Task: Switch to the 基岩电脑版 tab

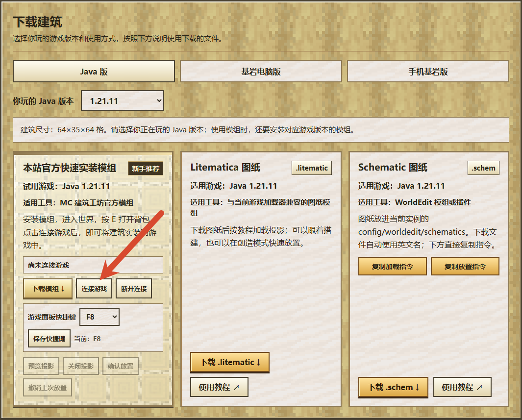Action: tap(261, 71)
